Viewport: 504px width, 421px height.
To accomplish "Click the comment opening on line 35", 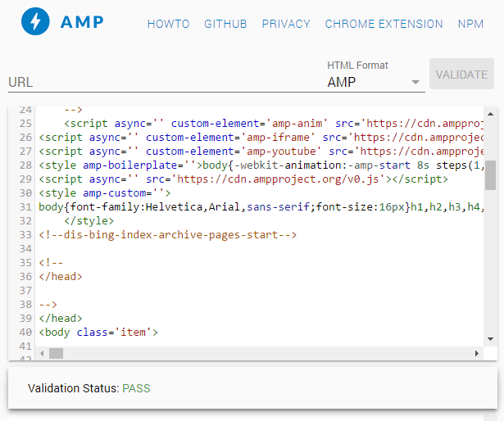I will [51, 263].
